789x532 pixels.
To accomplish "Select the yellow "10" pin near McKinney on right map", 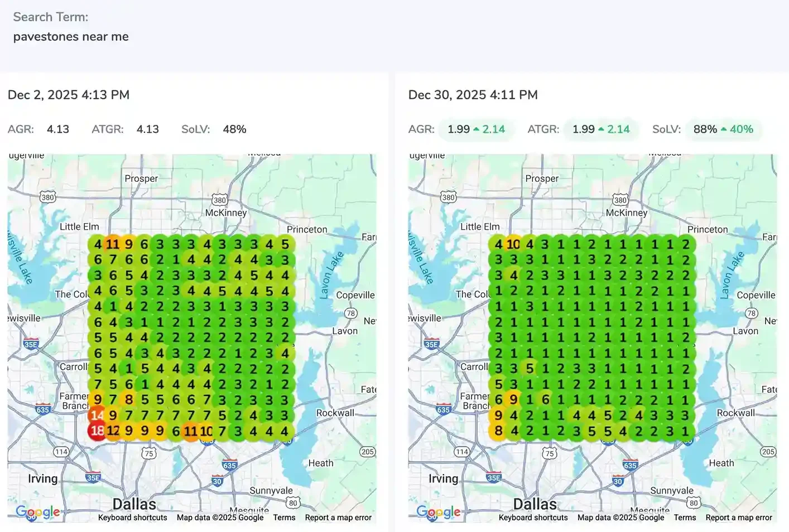I will click(x=512, y=244).
